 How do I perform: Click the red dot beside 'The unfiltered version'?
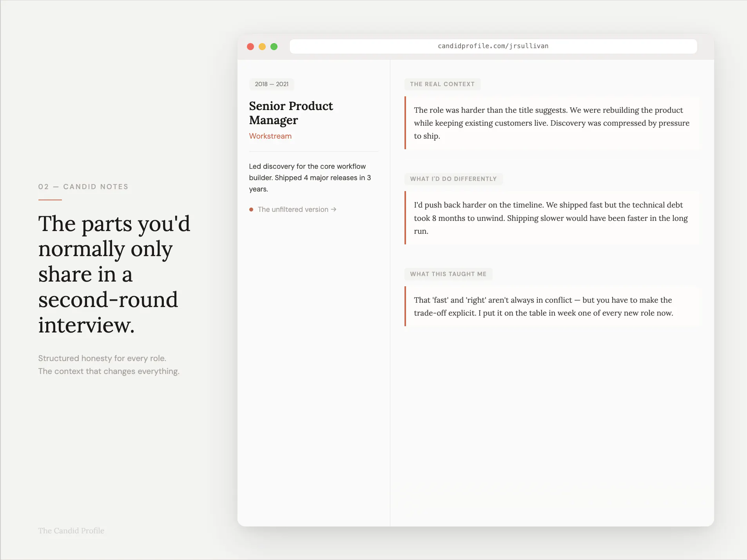(251, 210)
